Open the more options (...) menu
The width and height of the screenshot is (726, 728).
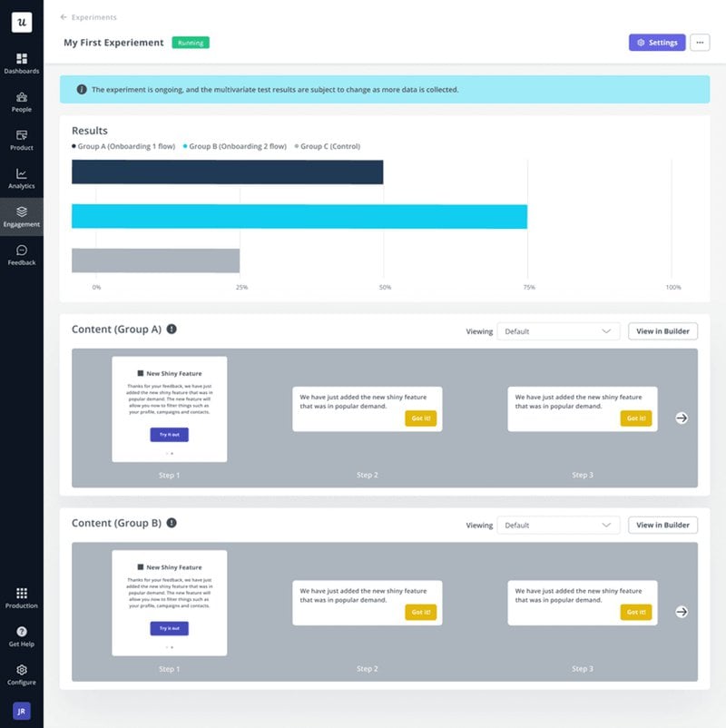pyautogui.click(x=700, y=42)
